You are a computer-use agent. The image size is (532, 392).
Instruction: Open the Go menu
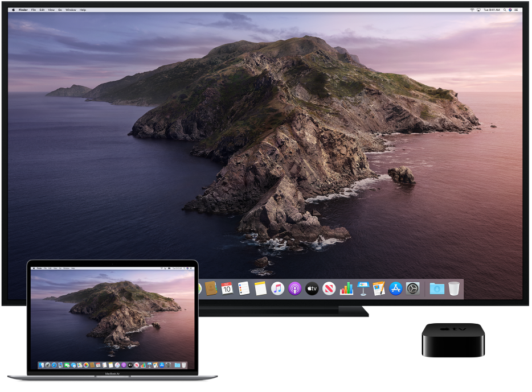60,10
